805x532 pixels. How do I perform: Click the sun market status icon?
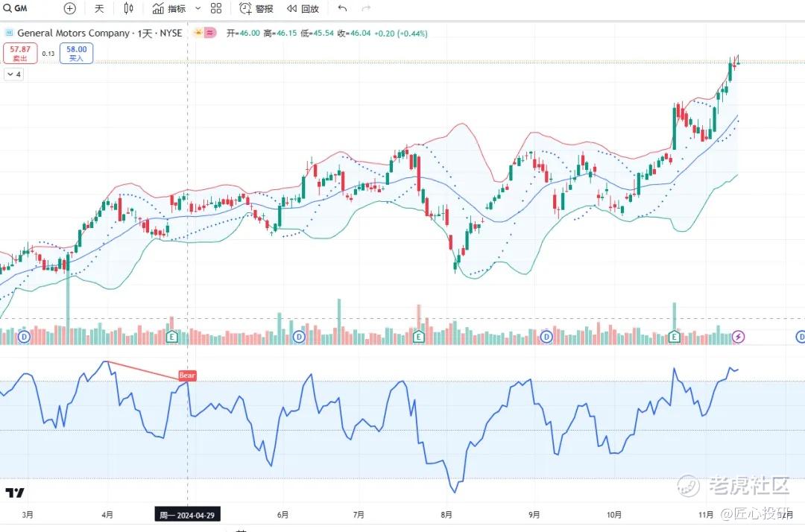(x=198, y=33)
